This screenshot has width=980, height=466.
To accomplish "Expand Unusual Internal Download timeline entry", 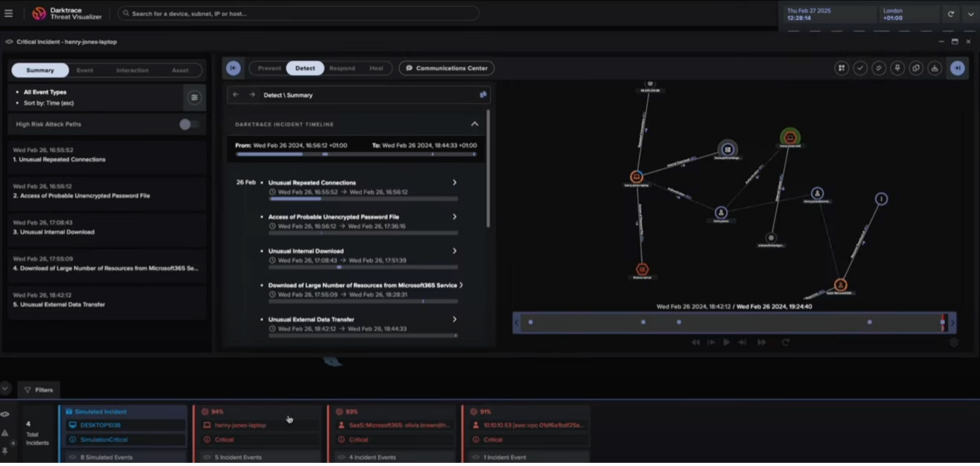I will point(455,251).
